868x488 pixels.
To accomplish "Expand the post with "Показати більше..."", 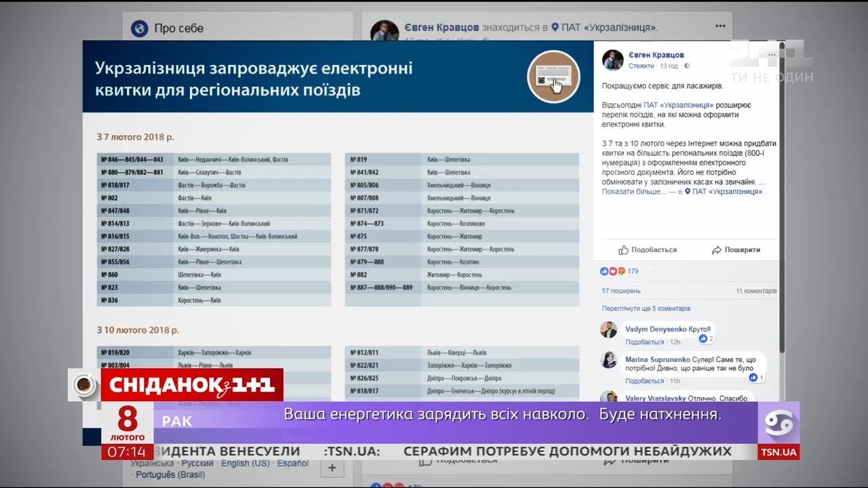I will (634, 192).
